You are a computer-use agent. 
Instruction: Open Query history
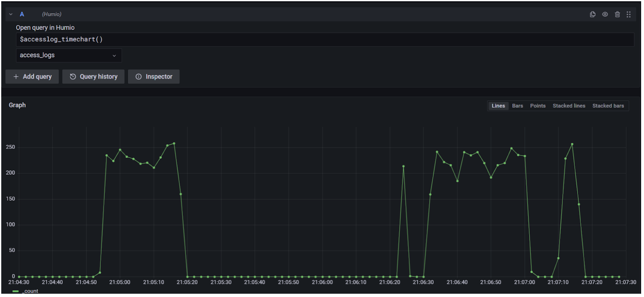[93, 77]
